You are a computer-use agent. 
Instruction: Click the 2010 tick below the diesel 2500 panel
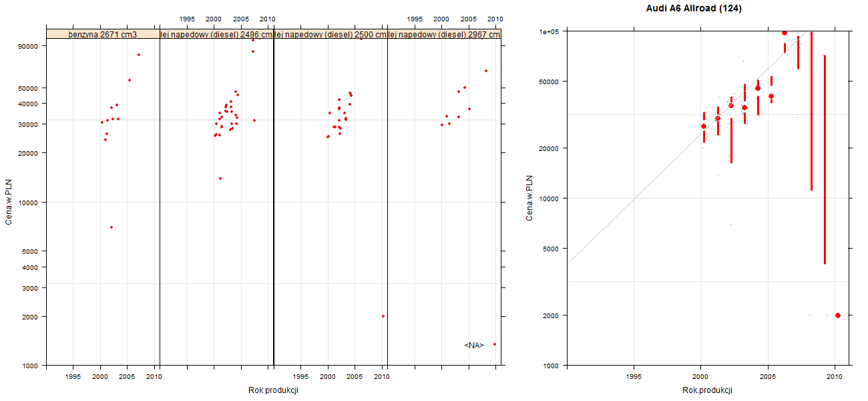click(x=381, y=377)
